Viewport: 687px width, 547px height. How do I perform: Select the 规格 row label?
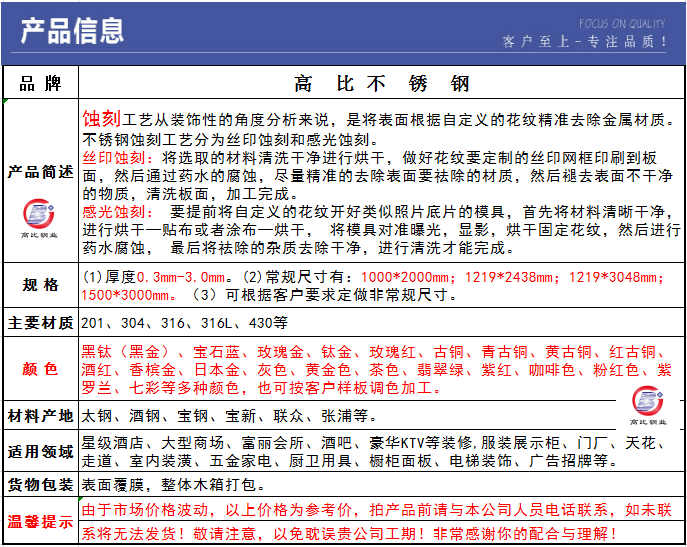coord(40,285)
